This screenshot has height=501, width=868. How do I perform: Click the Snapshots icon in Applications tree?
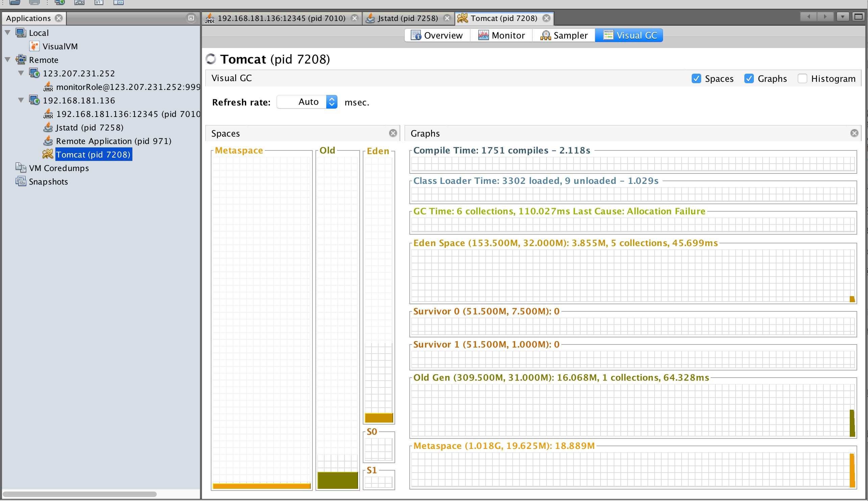click(x=21, y=181)
